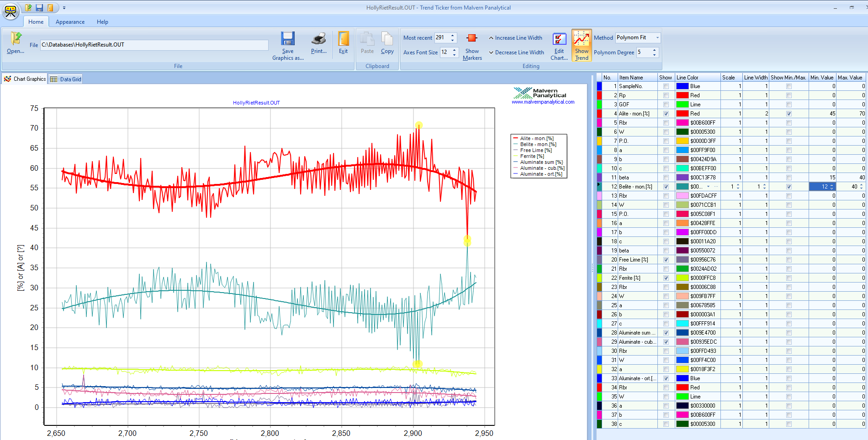Open color dropdown for Belite row 12
Image resolution: width=868 pixels, height=440 pixels.
tap(708, 187)
